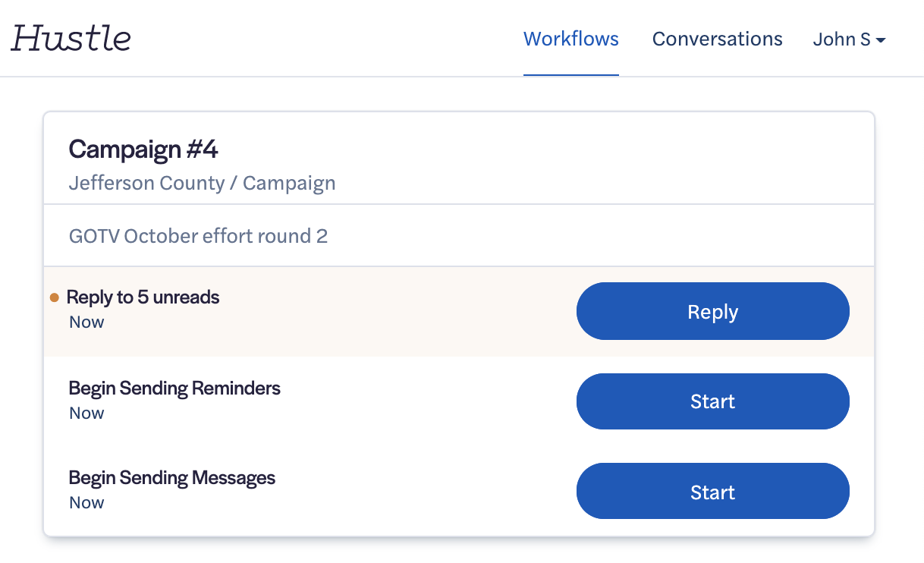Viewport: 924px width, 563px height.
Task: Click Now under Begin Sending Reminders
Action: [x=86, y=413]
